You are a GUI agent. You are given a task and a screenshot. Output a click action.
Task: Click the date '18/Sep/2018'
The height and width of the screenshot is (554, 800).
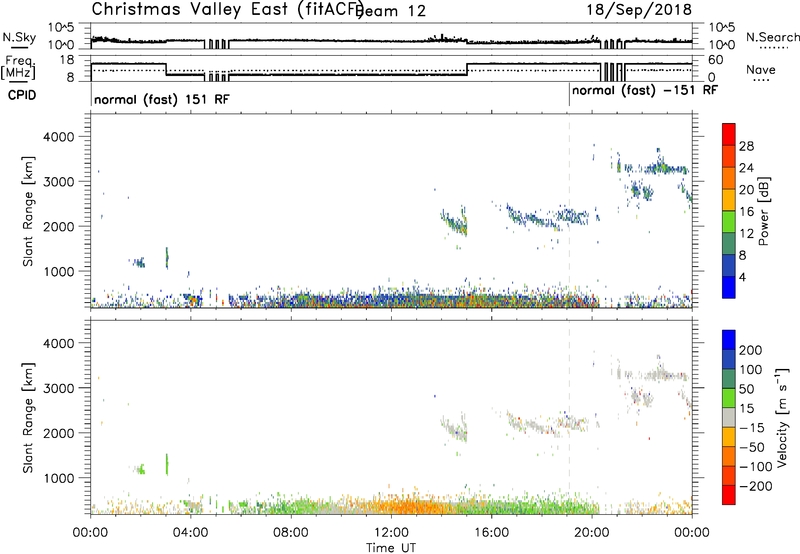tap(639, 10)
